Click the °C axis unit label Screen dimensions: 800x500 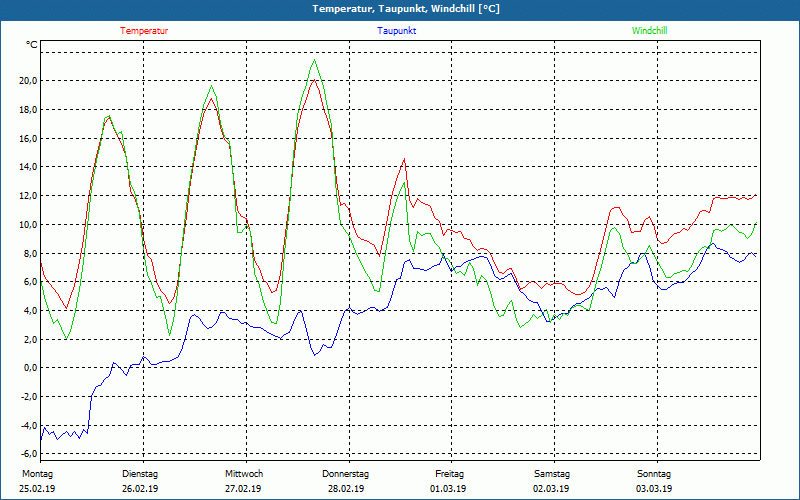32,45
